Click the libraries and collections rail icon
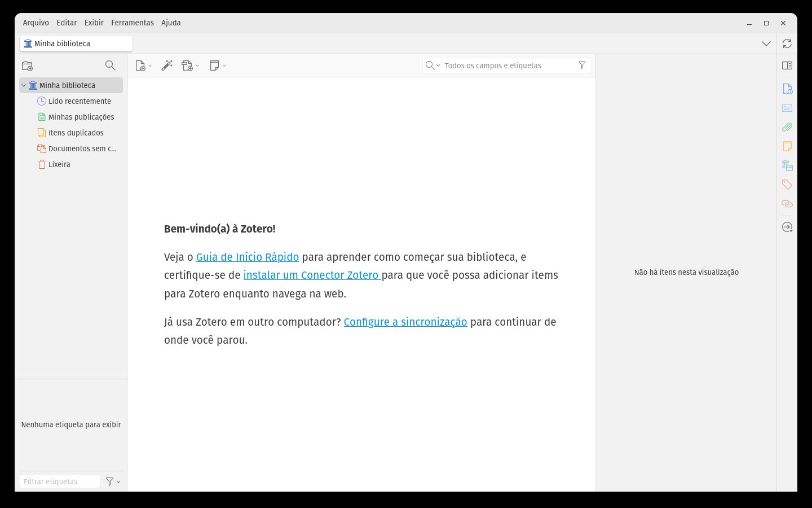 [787, 165]
